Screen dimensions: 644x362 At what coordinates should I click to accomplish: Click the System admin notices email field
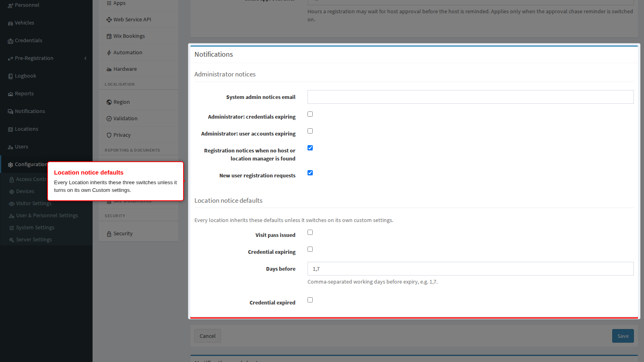tap(471, 97)
